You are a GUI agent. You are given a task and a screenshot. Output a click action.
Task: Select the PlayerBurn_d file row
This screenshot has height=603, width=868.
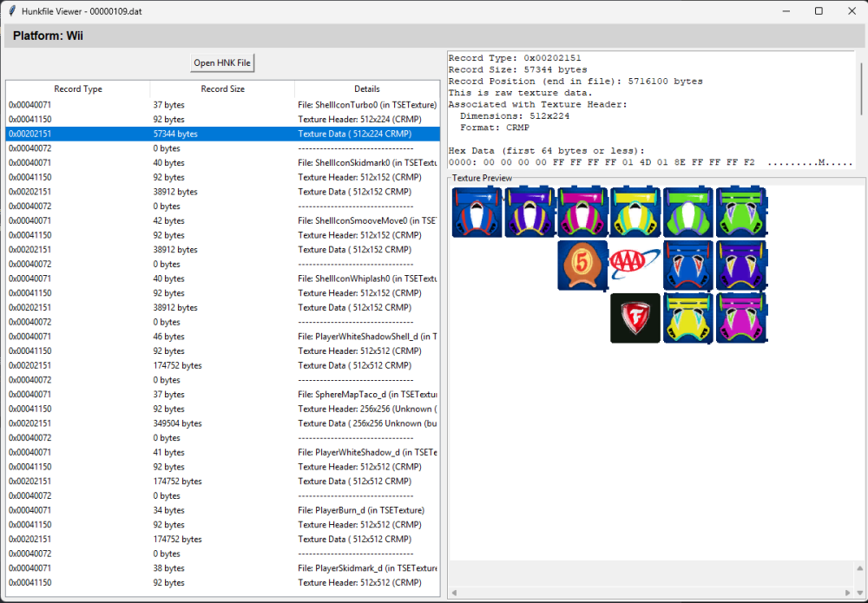[222, 510]
